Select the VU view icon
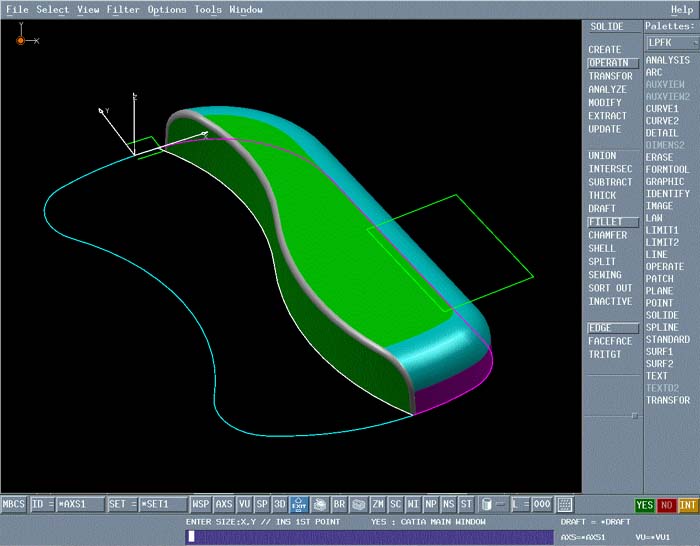The image size is (700, 546). coord(244,505)
